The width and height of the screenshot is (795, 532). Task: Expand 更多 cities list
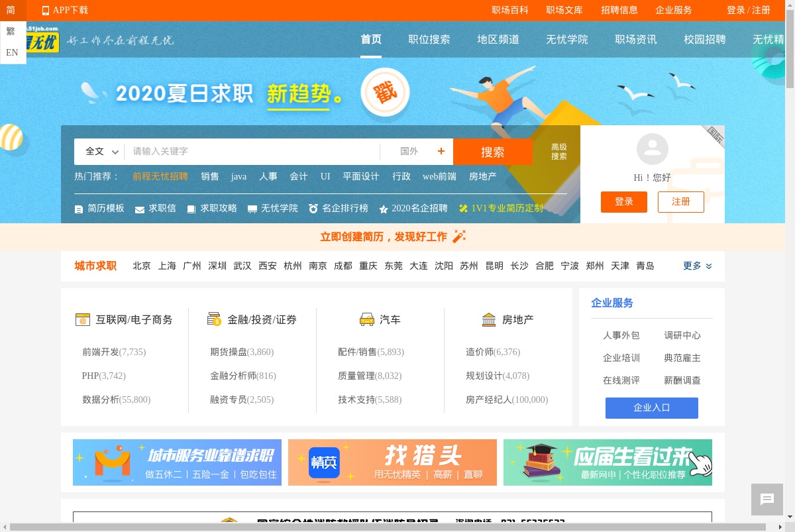(x=698, y=266)
